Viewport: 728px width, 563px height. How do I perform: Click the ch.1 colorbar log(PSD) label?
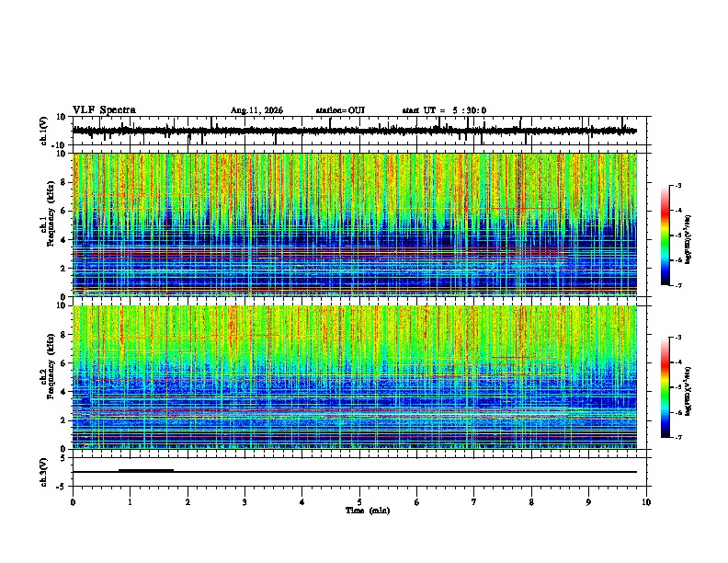coord(688,240)
